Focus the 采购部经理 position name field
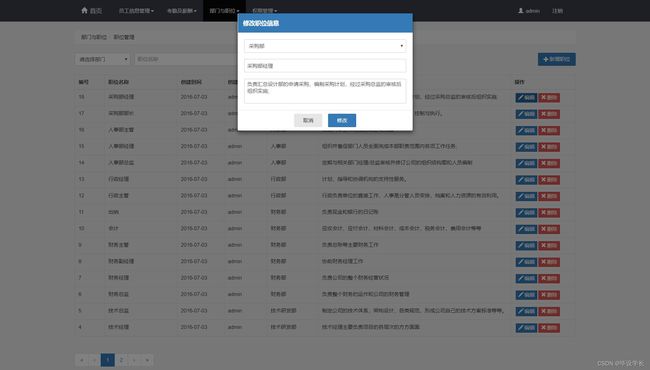This screenshot has width=650, height=370. coord(325,65)
